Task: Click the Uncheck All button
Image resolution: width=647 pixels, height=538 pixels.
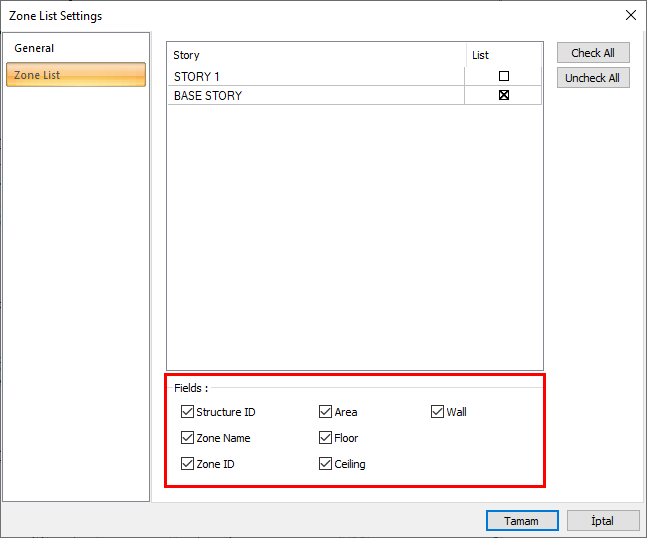Action: tap(593, 78)
